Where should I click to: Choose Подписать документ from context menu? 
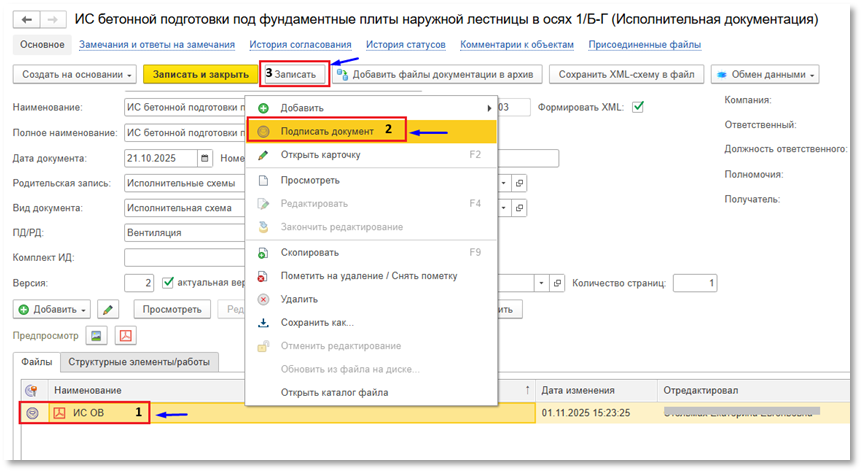(328, 131)
